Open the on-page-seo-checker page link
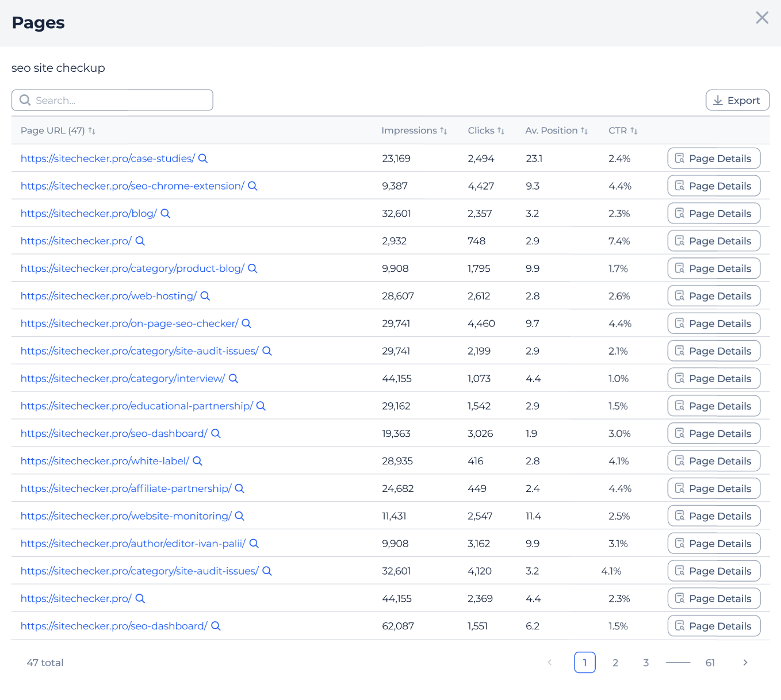 coord(129,324)
